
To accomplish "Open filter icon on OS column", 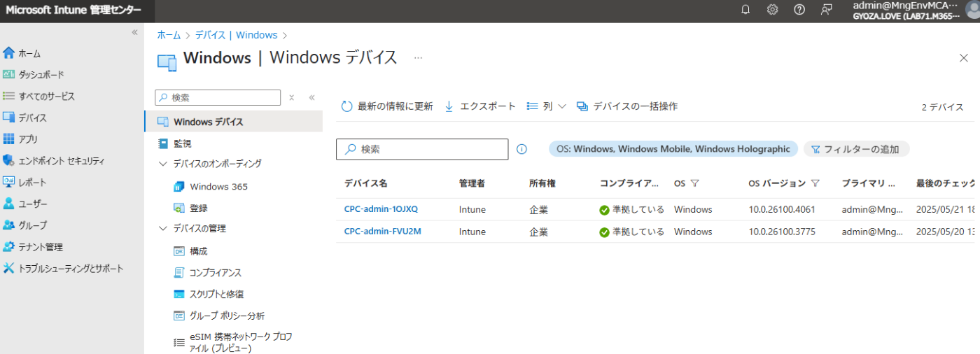I will 694,183.
